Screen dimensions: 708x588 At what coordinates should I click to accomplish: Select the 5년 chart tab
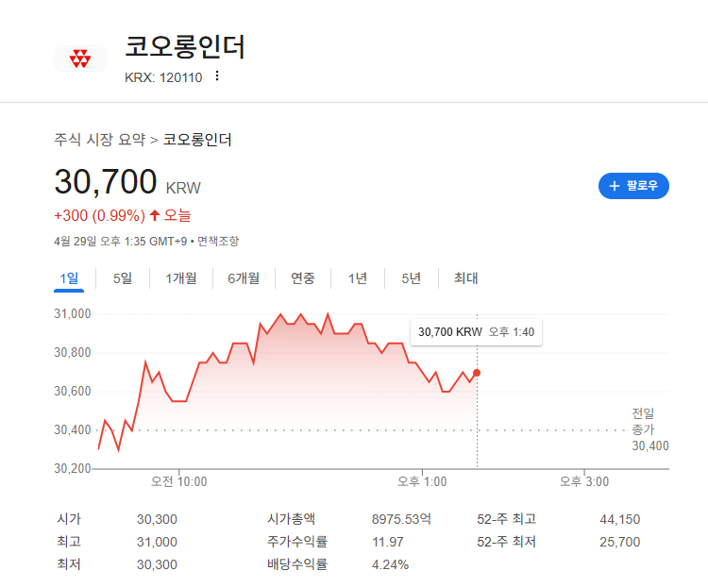coord(412,278)
